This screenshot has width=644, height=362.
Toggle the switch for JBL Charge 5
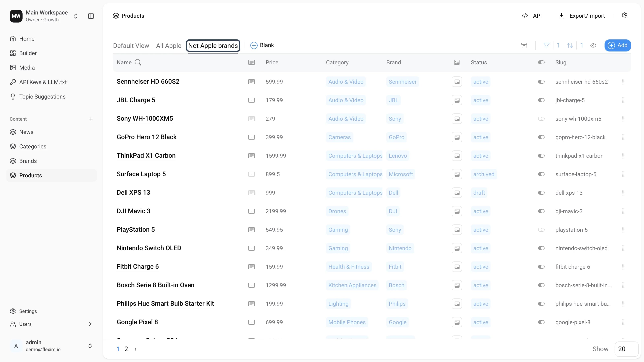click(x=541, y=100)
